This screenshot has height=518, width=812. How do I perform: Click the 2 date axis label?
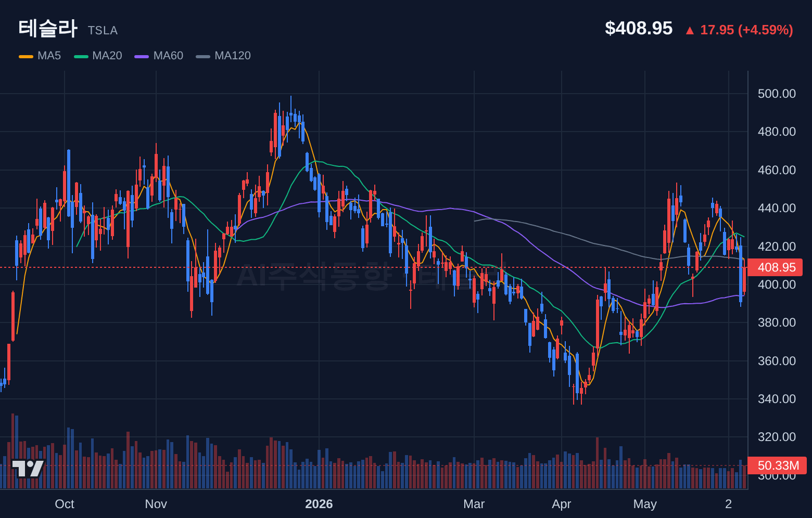(729, 504)
